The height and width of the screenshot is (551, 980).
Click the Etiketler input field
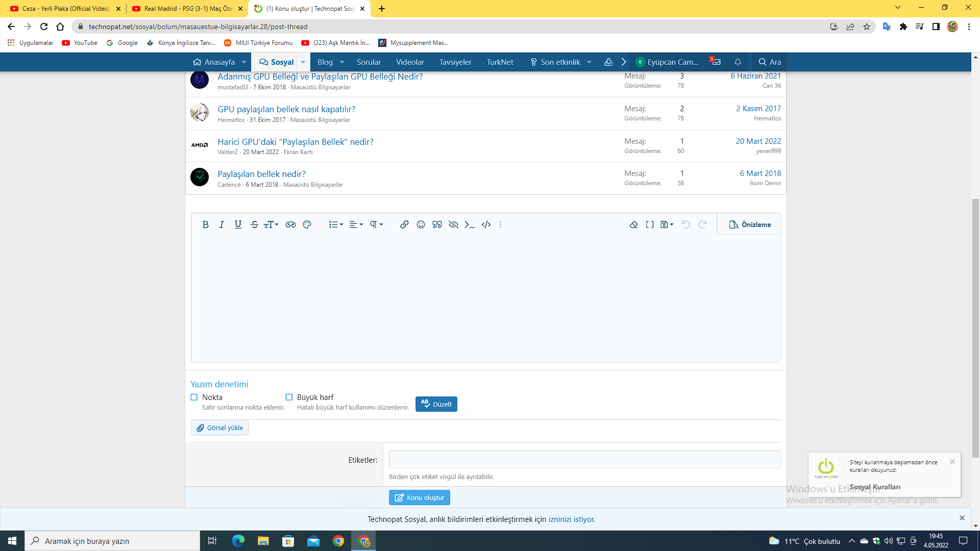click(584, 459)
